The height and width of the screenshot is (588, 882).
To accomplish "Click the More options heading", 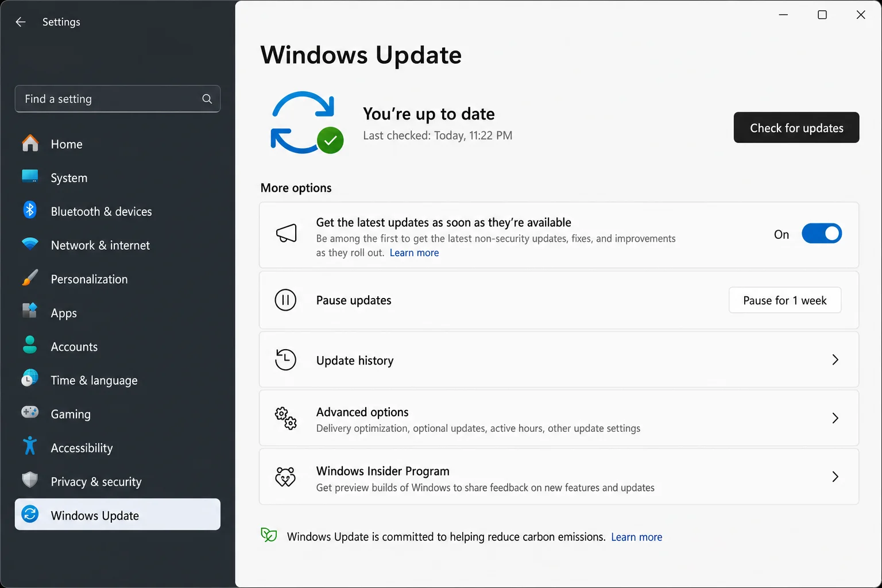I will (296, 188).
